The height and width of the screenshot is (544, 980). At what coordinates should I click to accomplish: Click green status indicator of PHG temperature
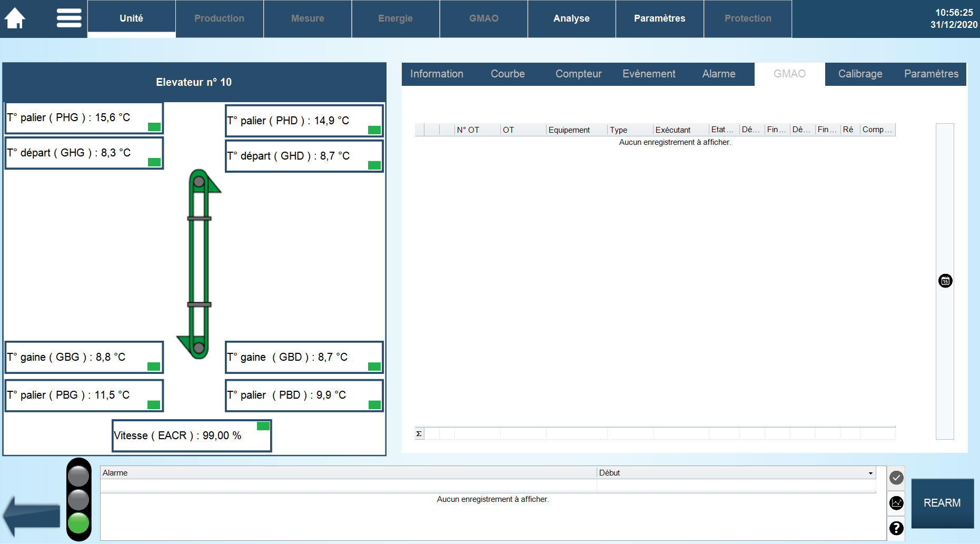[154, 126]
